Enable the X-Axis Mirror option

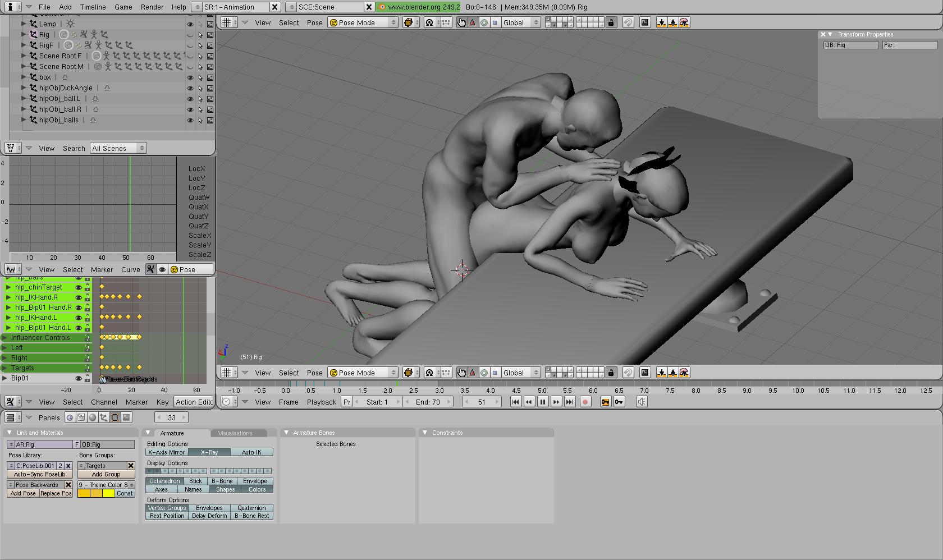pos(167,452)
